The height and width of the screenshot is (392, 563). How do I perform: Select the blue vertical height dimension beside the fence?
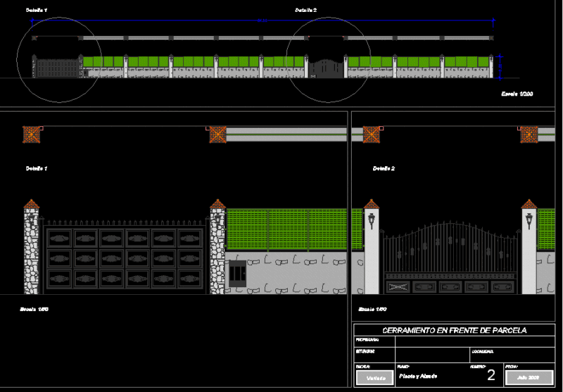[500, 67]
